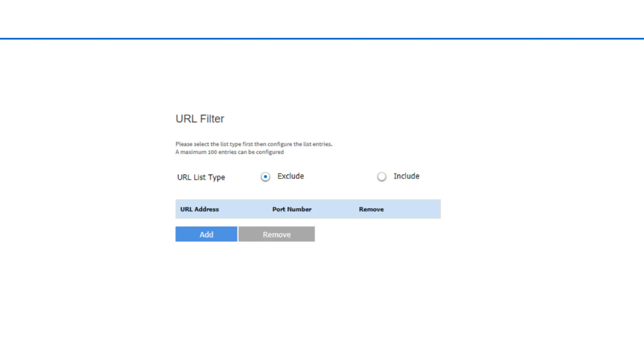The height and width of the screenshot is (362, 644).
Task: Click the grey Remove button
Action: tap(276, 234)
